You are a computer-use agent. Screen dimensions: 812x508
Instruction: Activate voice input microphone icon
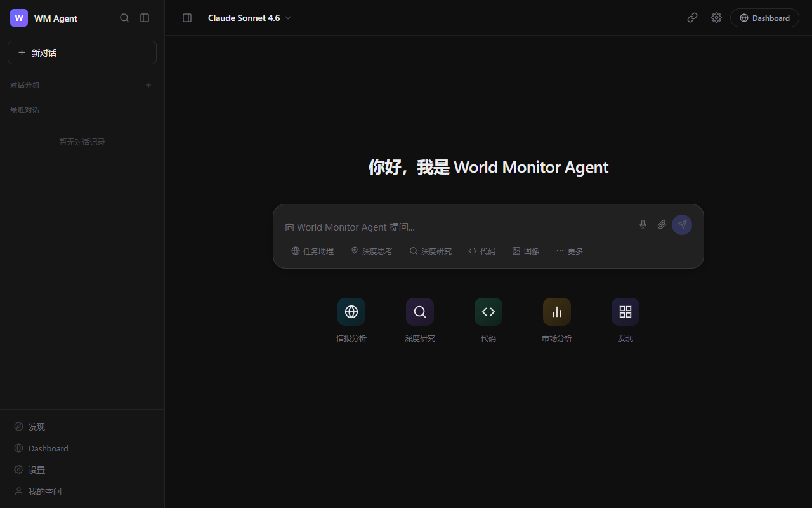click(643, 225)
